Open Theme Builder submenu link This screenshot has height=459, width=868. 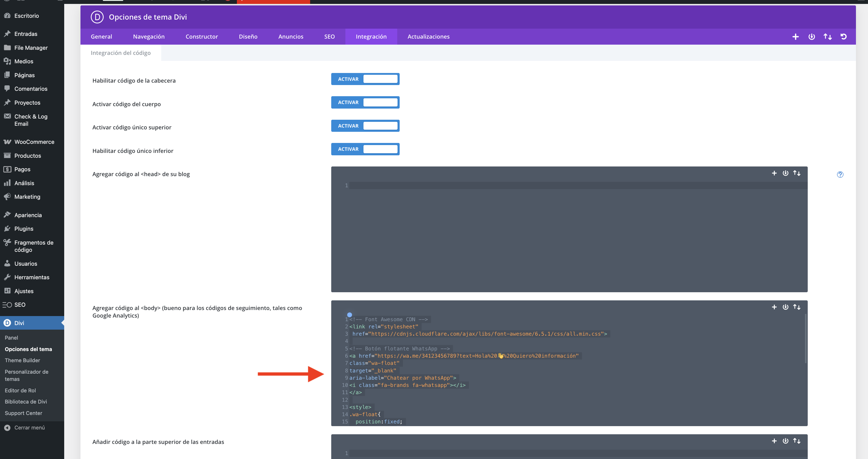pyautogui.click(x=22, y=360)
